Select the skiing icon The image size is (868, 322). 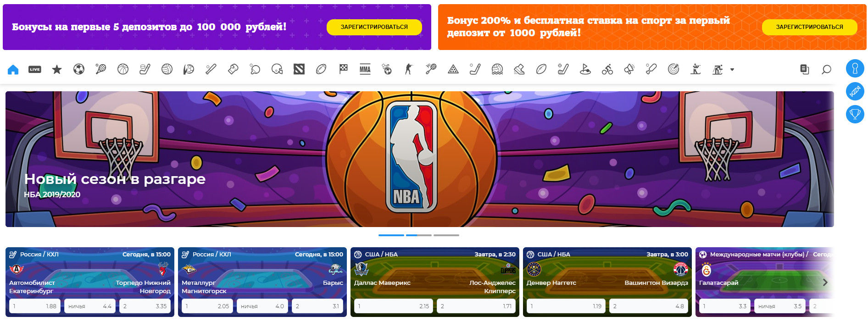[718, 69]
